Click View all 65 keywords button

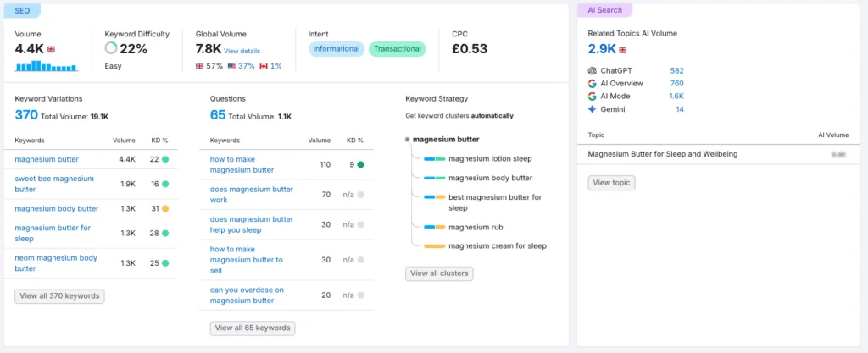pos(253,328)
